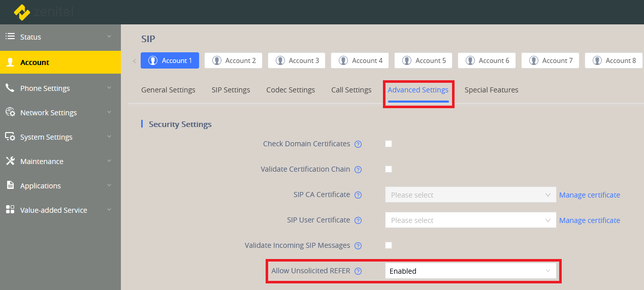Select the Account 3 button
644x290 pixels.
(x=298, y=60)
